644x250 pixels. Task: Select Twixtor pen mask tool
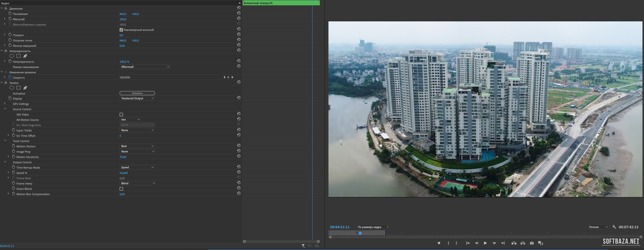[25, 88]
